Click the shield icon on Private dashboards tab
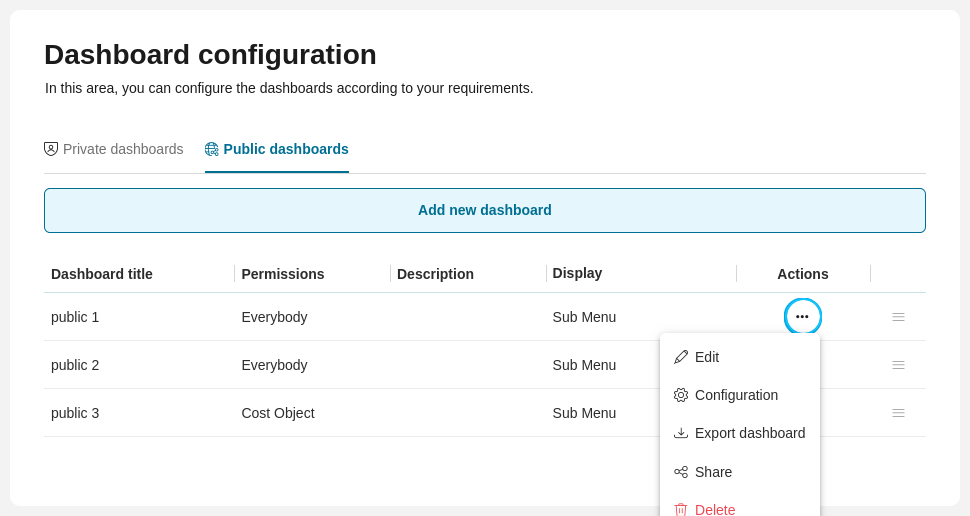 click(51, 149)
